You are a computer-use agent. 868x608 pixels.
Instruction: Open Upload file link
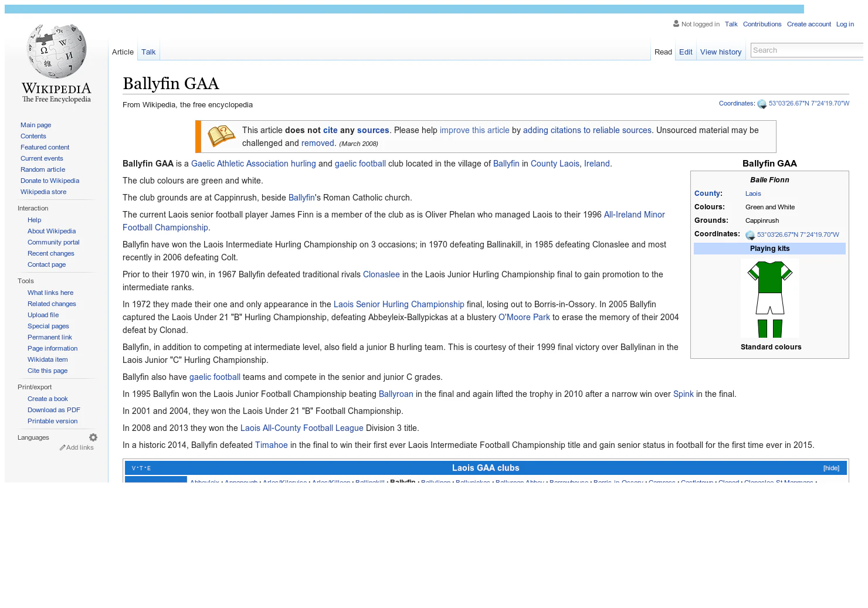tap(43, 315)
